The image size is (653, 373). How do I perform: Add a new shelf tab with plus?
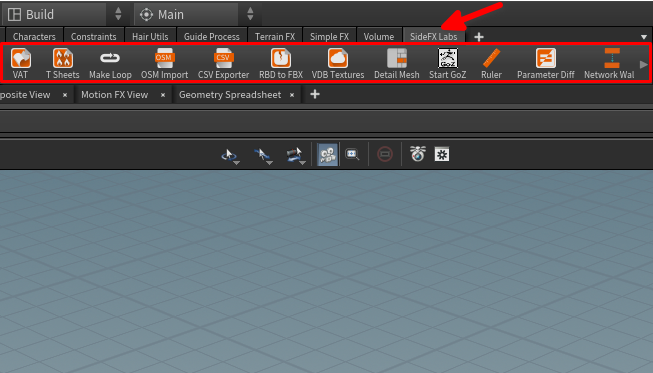pyautogui.click(x=479, y=37)
